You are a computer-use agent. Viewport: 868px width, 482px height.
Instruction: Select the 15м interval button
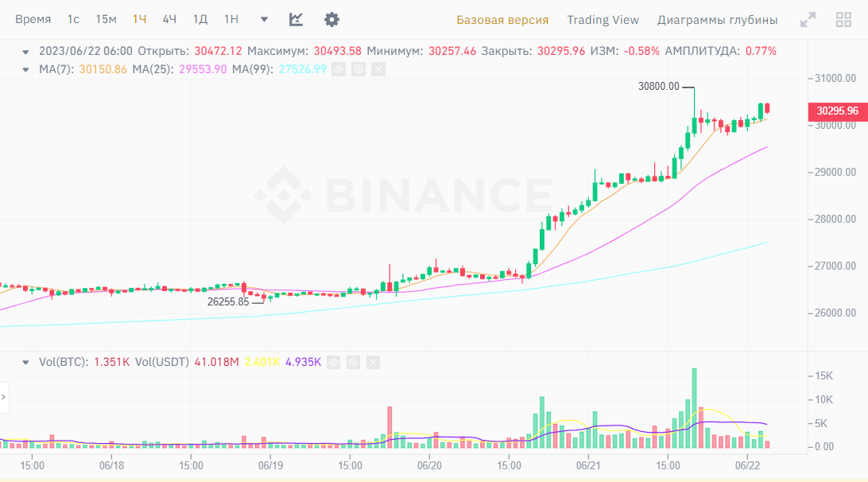click(106, 19)
